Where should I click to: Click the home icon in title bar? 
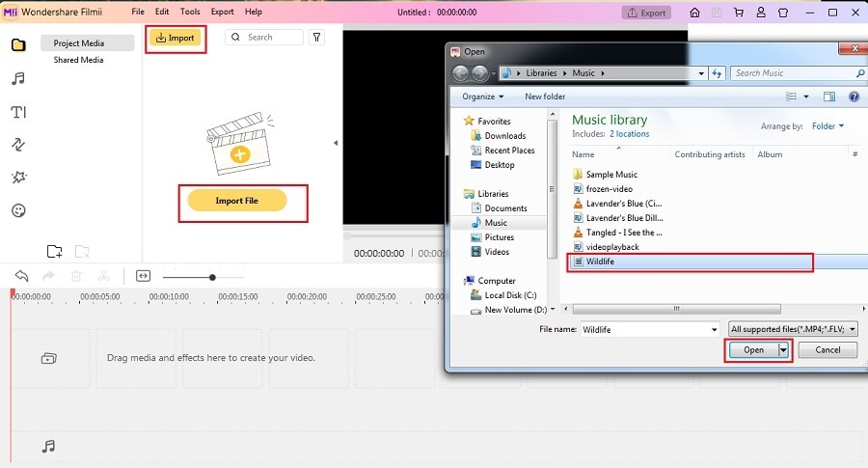(694, 13)
